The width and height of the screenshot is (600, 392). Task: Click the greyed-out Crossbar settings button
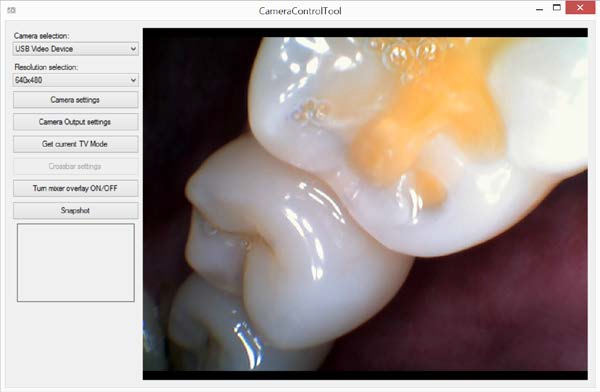(x=75, y=167)
